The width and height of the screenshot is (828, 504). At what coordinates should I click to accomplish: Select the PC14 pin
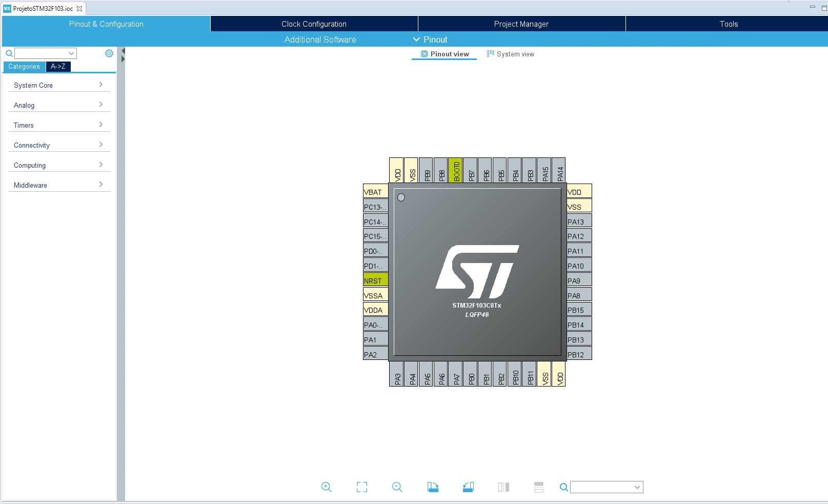pyautogui.click(x=375, y=221)
